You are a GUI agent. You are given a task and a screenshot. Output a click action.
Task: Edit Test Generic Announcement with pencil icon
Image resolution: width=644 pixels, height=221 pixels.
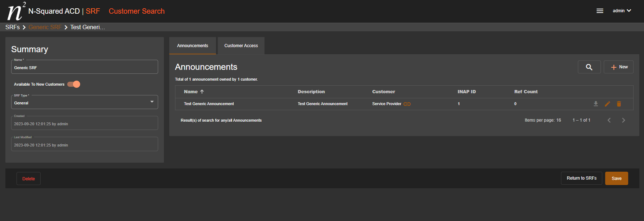(x=607, y=104)
